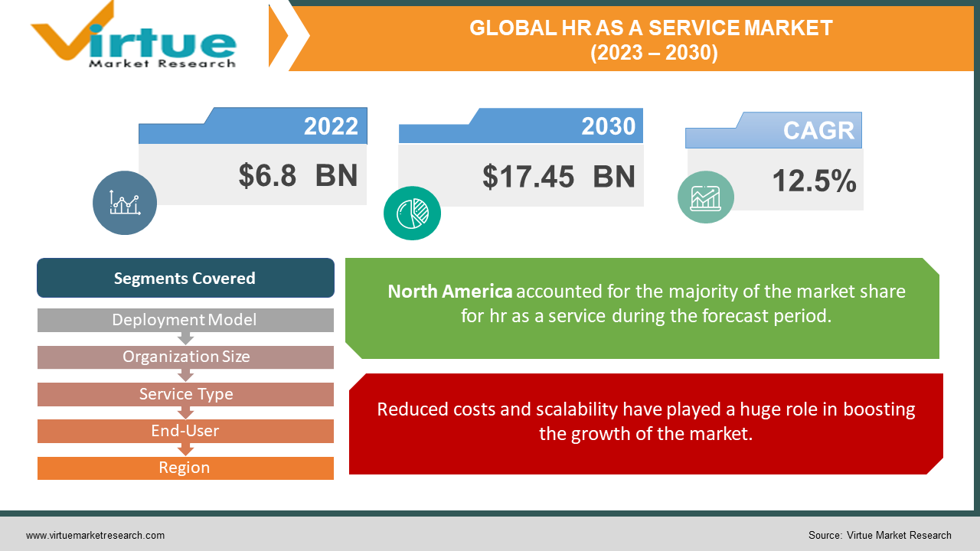Select the Service Type segment bar
980x551 pixels.
coord(185,394)
